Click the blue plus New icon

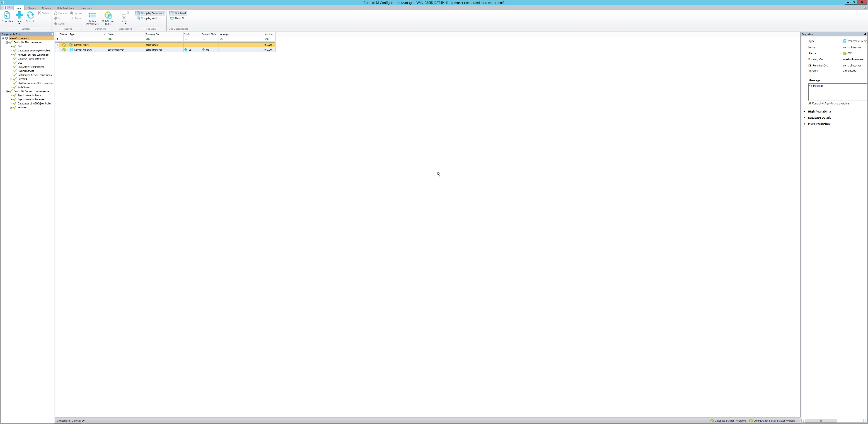(19, 16)
